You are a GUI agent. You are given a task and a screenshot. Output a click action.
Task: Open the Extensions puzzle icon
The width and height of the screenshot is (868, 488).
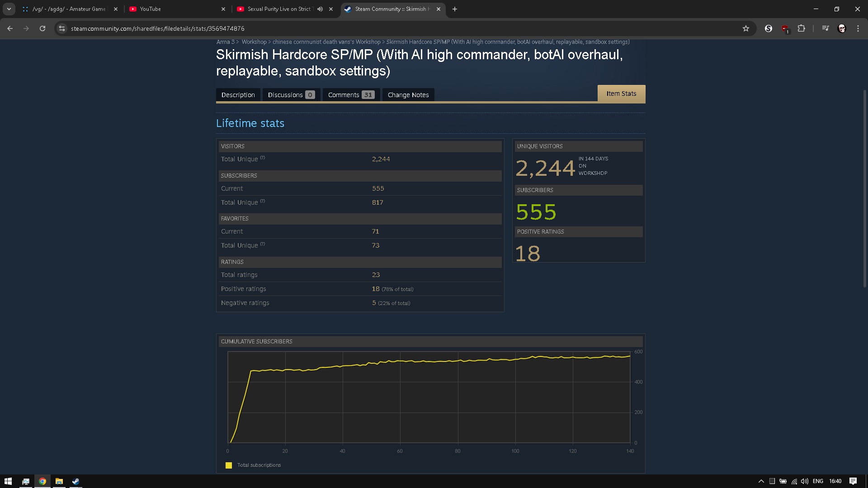[801, 28]
